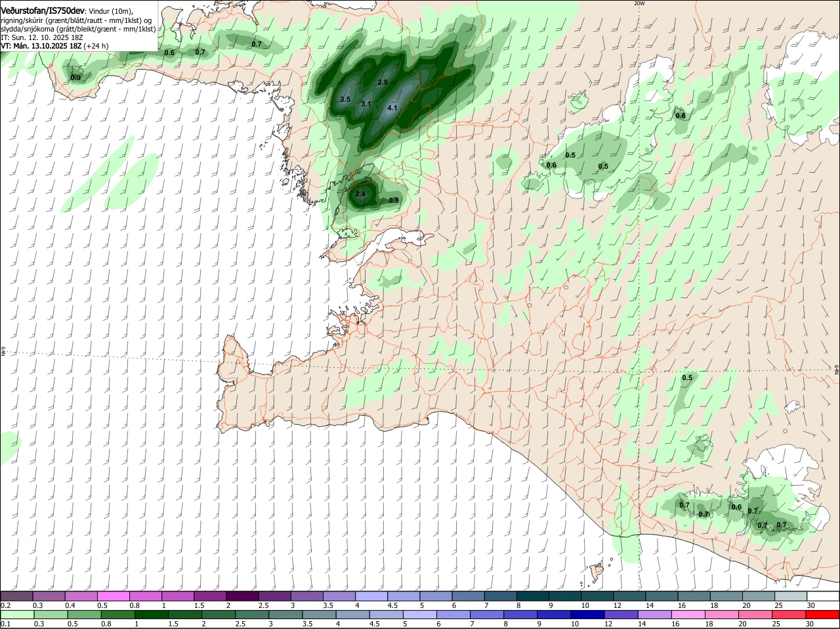Select the 2.4 precipitation value label
The width and height of the screenshot is (840, 629).
click(360, 194)
